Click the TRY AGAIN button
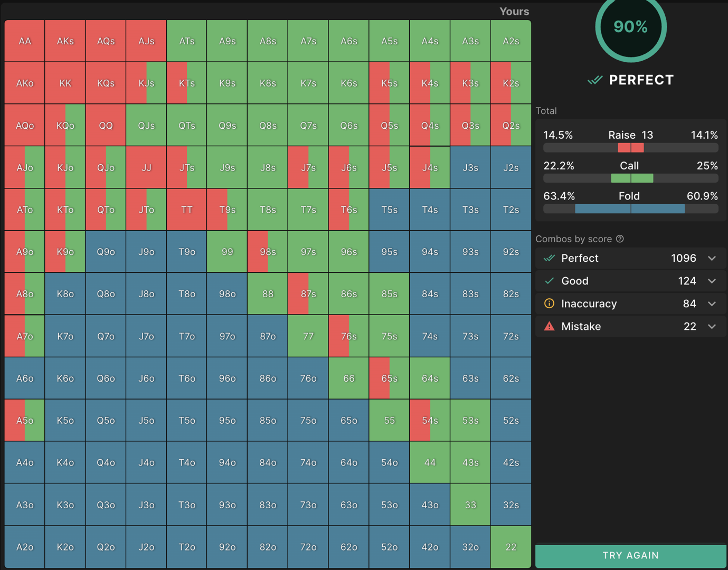Screen dimensions: 728x570 coord(631,556)
